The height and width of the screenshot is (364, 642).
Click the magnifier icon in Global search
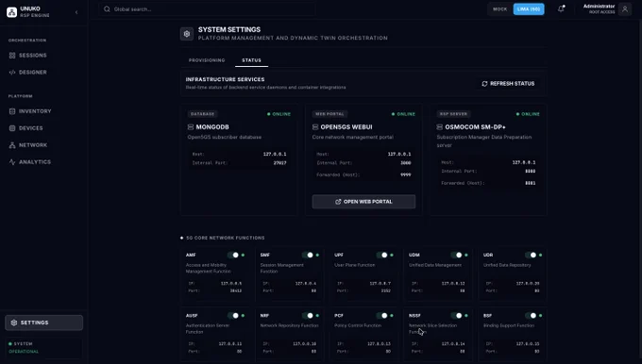(x=107, y=9)
